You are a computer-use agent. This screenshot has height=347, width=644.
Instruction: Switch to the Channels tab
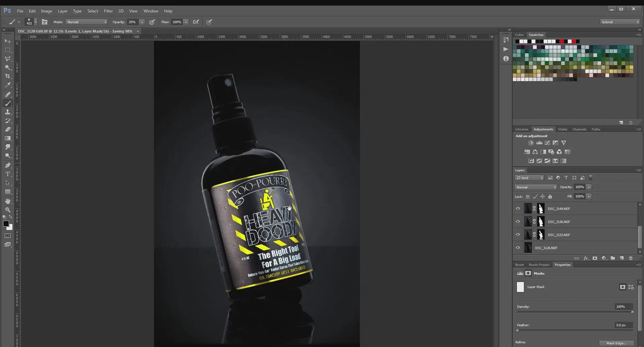tap(579, 129)
